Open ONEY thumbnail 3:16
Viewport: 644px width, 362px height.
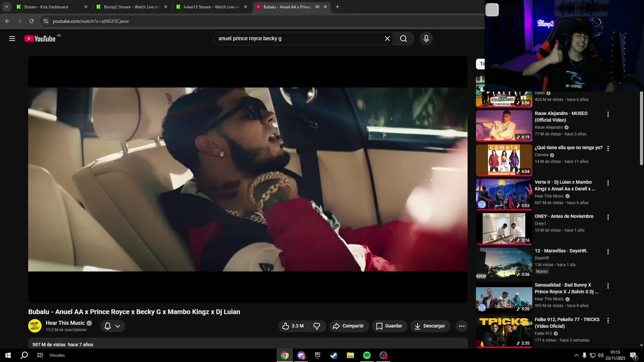click(504, 229)
